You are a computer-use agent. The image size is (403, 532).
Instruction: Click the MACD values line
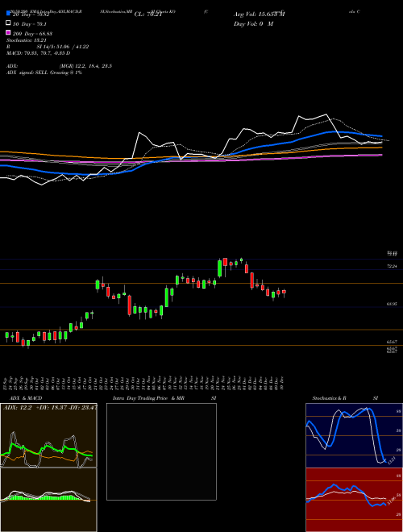tap(39, 53)
